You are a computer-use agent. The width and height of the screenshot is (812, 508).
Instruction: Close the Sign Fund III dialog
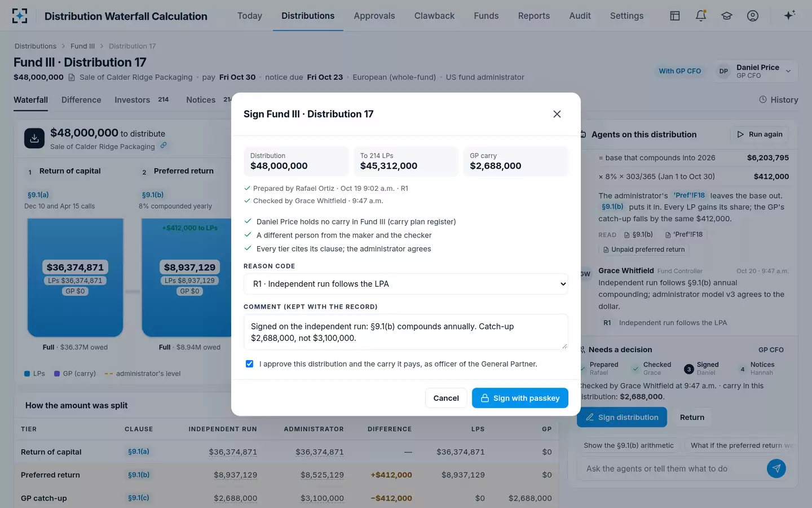[557, 114]
